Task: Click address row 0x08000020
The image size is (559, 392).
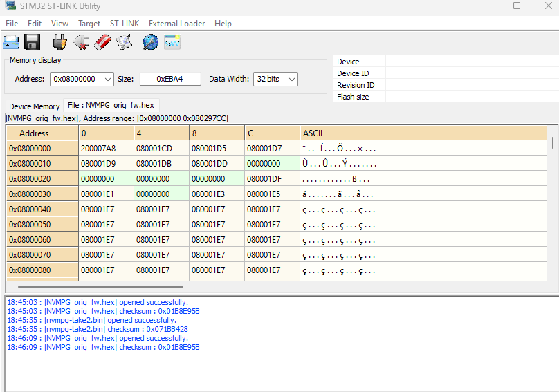Action: pyautogui.click(x=42, y=179)
